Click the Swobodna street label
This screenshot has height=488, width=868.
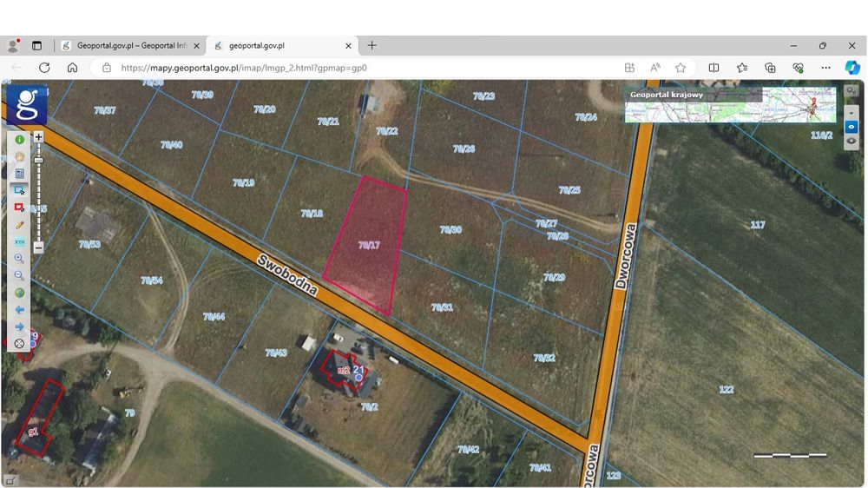287,275
